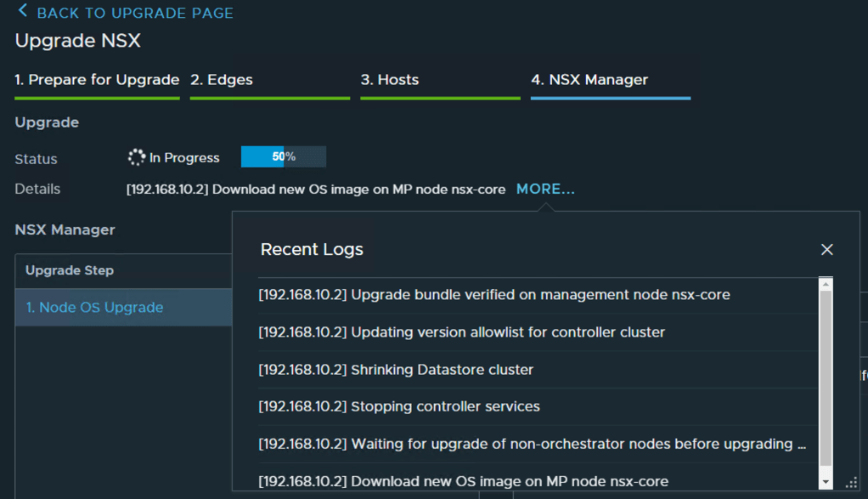Click the Waiting for upgrade of non-orchestrator log
Screen dimensions: 868x499
[532, 444]
